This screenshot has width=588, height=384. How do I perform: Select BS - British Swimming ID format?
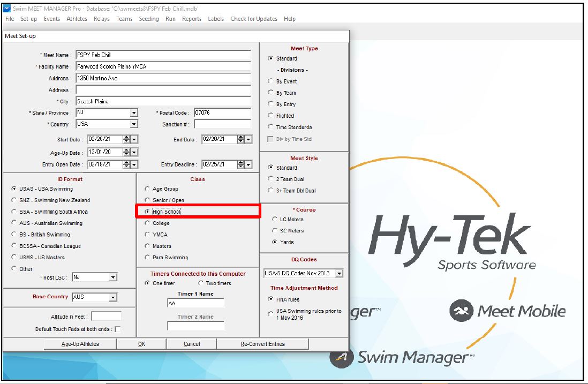coord(14,235)
